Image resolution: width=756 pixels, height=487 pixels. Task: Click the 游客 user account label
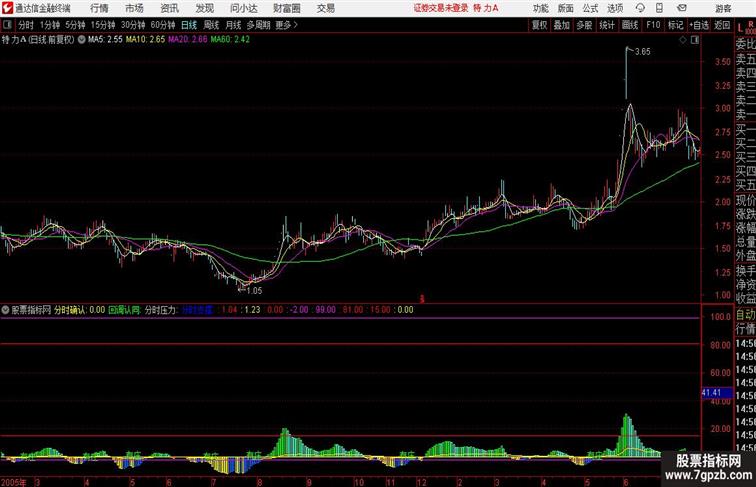723,8
